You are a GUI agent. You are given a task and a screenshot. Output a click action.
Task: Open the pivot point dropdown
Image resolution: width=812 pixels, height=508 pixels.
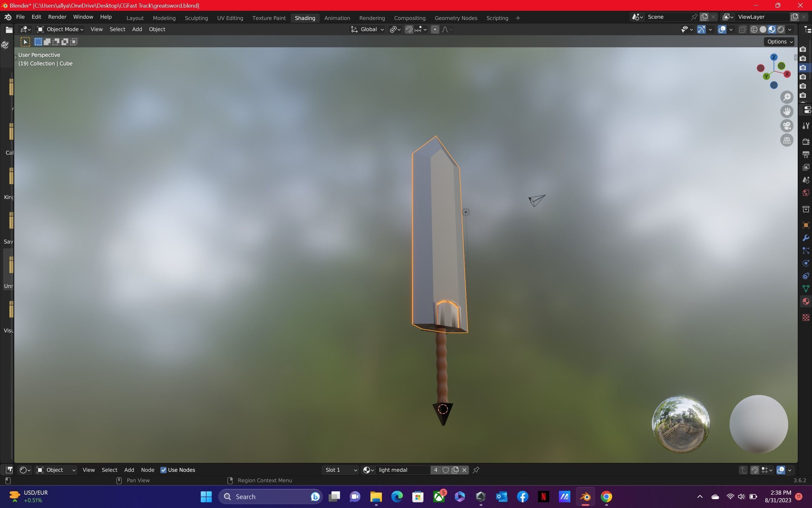pos(395,30)
